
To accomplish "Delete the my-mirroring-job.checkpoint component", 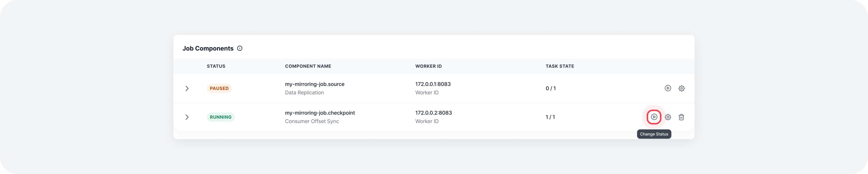I will click(681, 117).
